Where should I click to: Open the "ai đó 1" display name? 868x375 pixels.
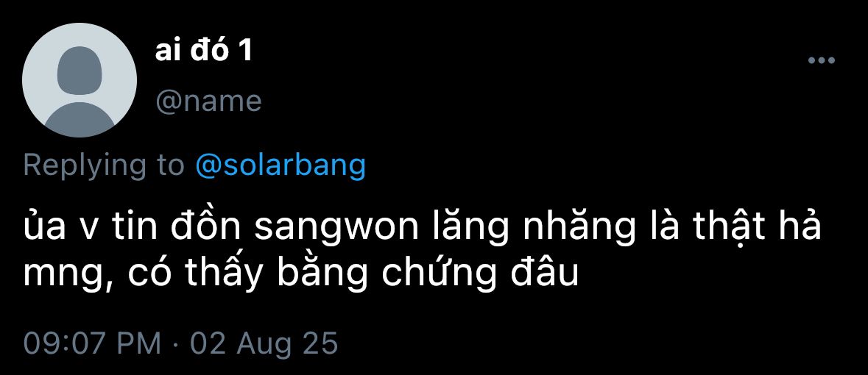point(203,51)
